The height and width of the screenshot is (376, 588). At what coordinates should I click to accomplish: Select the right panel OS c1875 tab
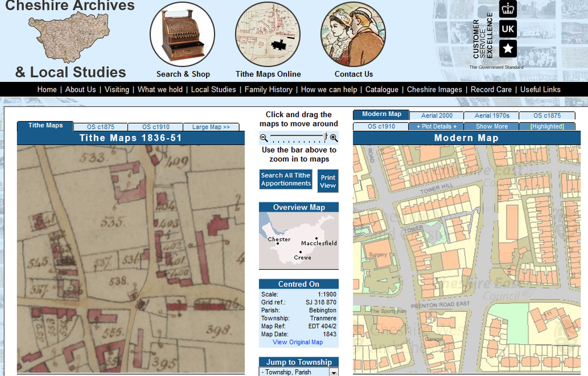(547, 115)
